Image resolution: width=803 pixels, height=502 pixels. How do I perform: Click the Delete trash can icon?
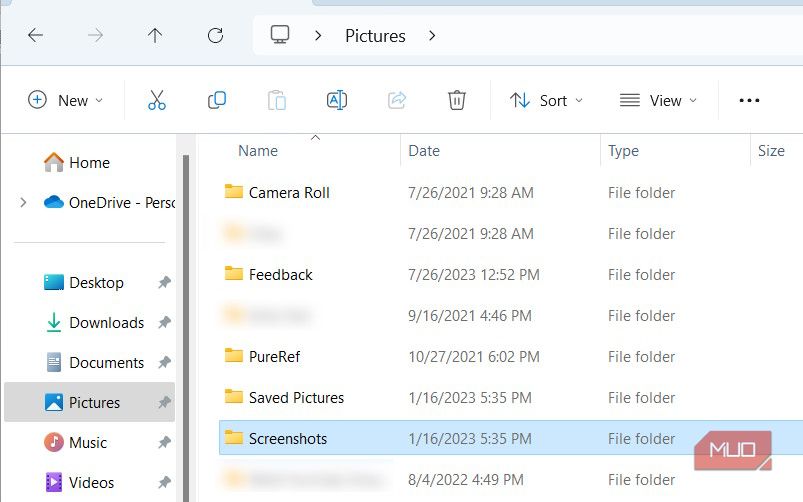click(x=456, y=100)
